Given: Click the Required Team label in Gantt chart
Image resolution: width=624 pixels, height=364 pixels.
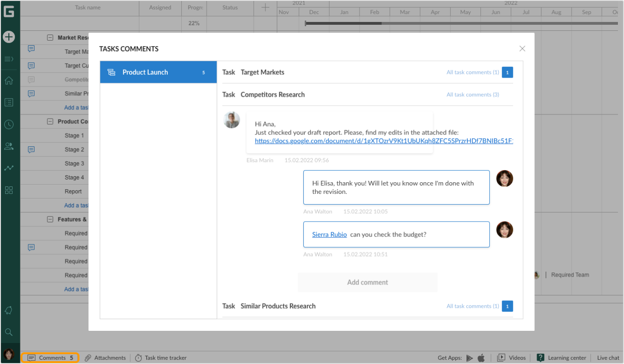Looking at the screenshot, I should coord(570,275).
